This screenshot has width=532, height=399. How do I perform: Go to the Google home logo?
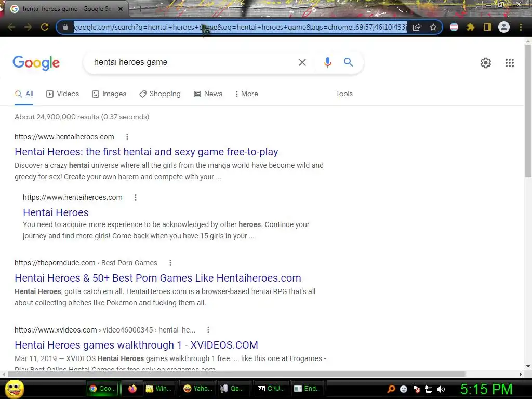pyautogui.click(x=36, y=63)
